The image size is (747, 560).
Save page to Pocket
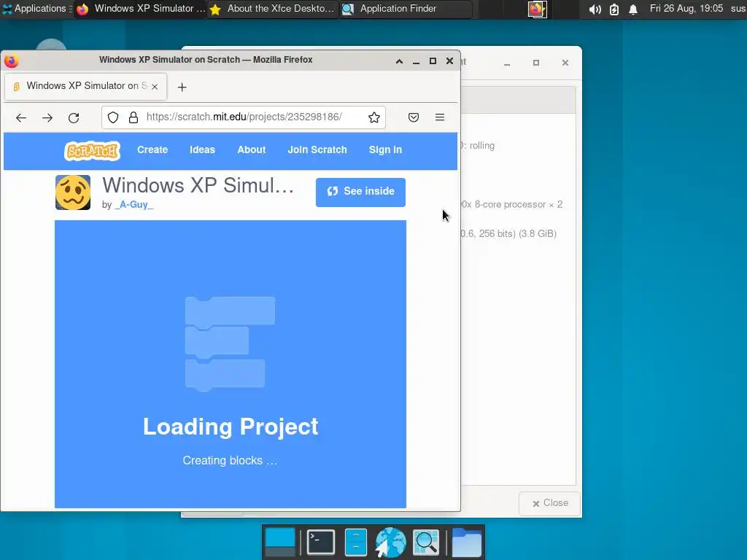coord(414,117)
